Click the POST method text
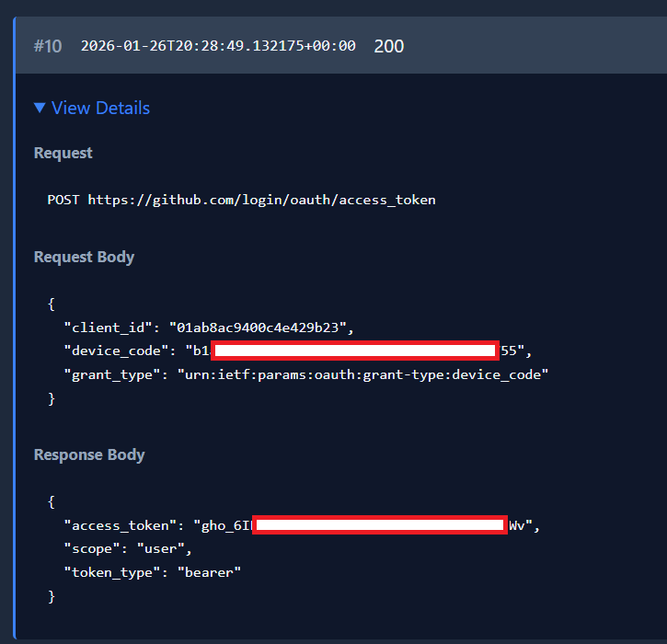The width and height of the screenshot is (667, 644). [63, 200]
